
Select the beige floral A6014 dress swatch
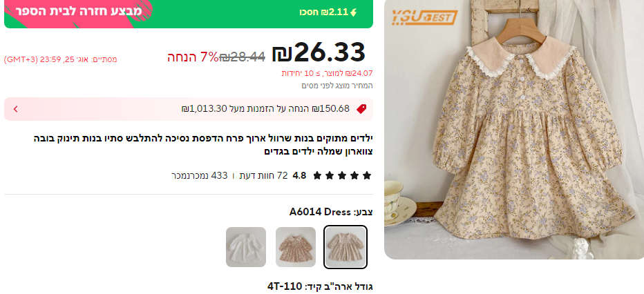[345, 247]
